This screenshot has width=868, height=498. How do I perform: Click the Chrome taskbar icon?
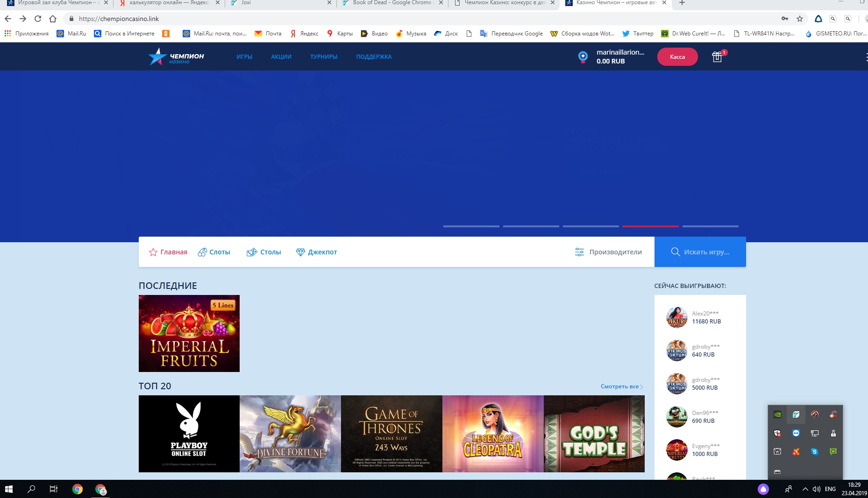point(78,489)
